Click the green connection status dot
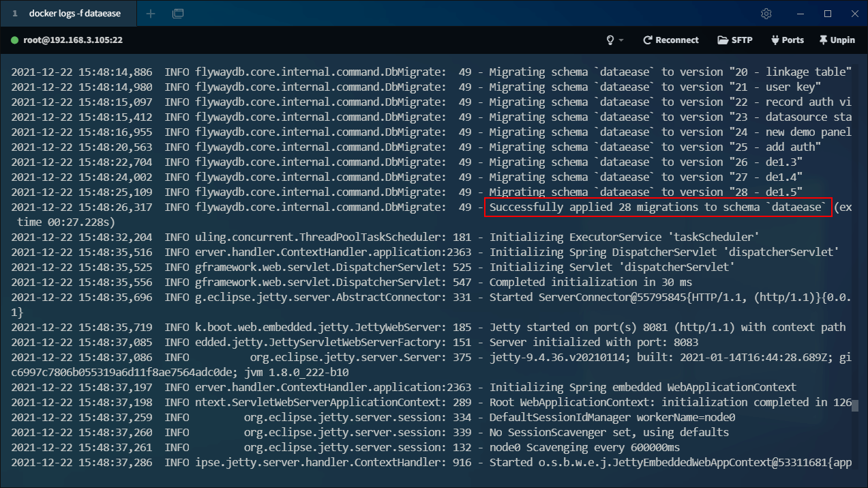 pyautogui.click(x=14, y=40)
